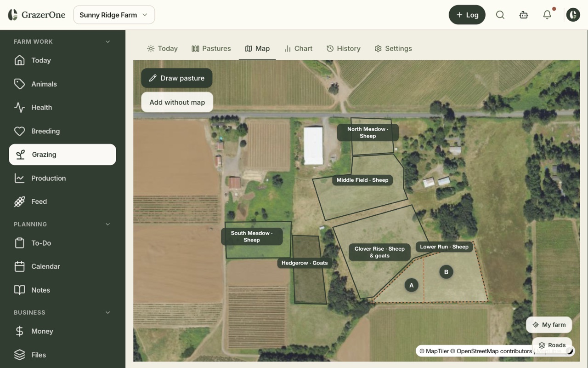Switch to the Chart tab

pos(299,48)
